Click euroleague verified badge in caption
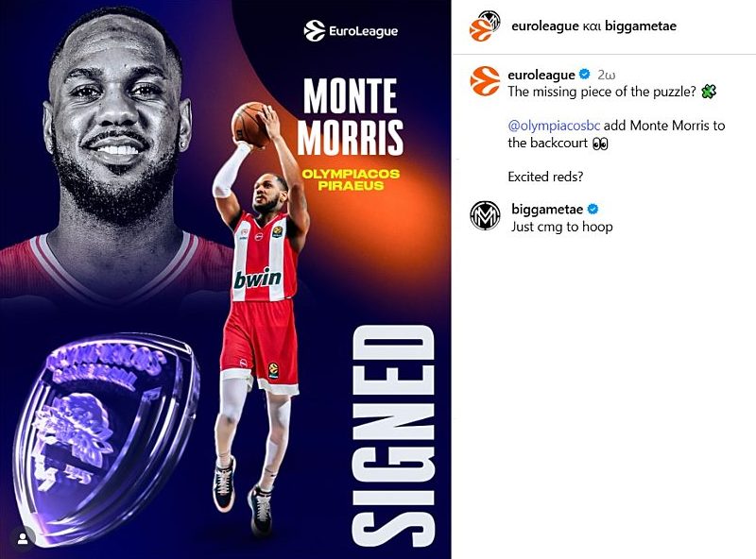This screenshot has height=559, width=756. [x=584, y=75]
